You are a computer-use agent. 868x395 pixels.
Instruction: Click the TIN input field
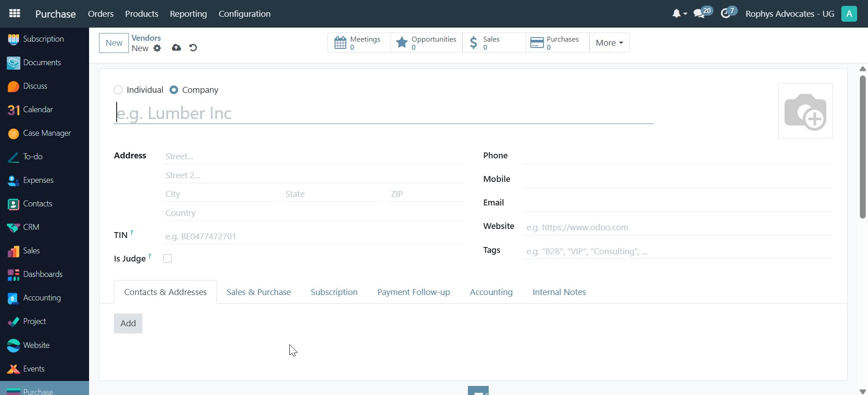(x=313, y=237)
